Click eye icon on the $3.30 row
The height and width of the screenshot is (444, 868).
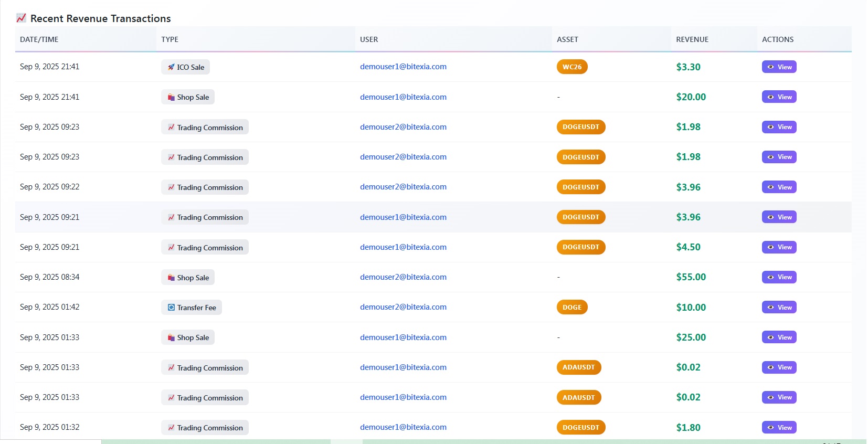click(x=770, y=67)
